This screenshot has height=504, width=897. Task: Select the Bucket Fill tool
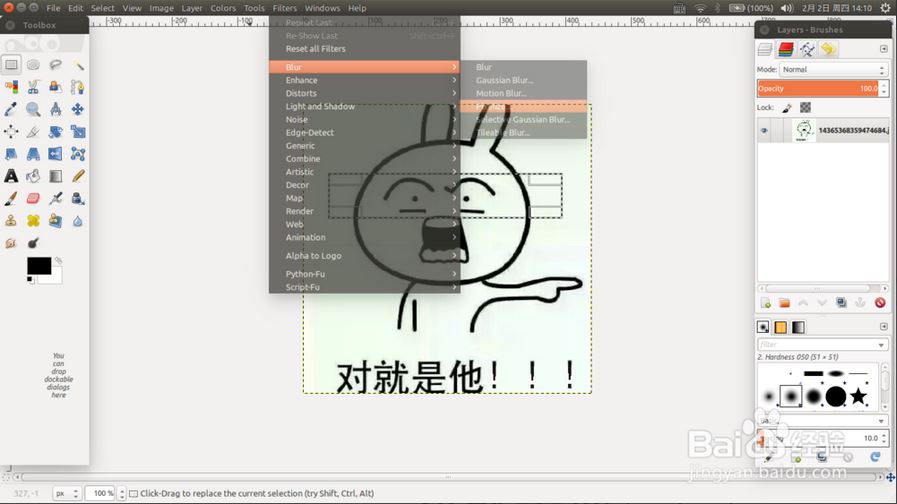coord(33,176)
